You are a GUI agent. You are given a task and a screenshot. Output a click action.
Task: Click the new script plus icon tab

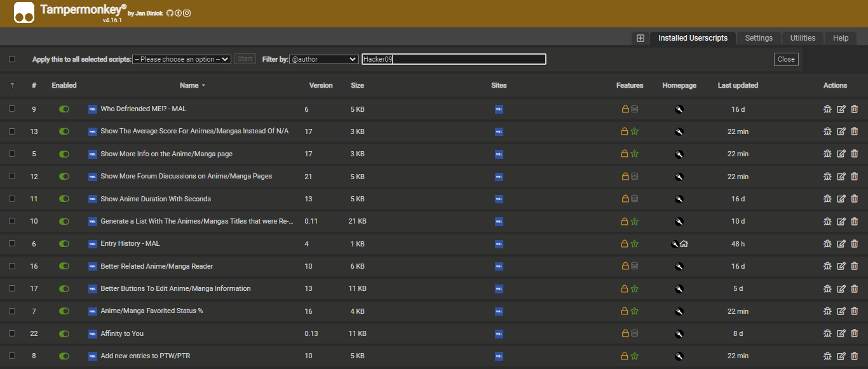click(x=641, y=38)
